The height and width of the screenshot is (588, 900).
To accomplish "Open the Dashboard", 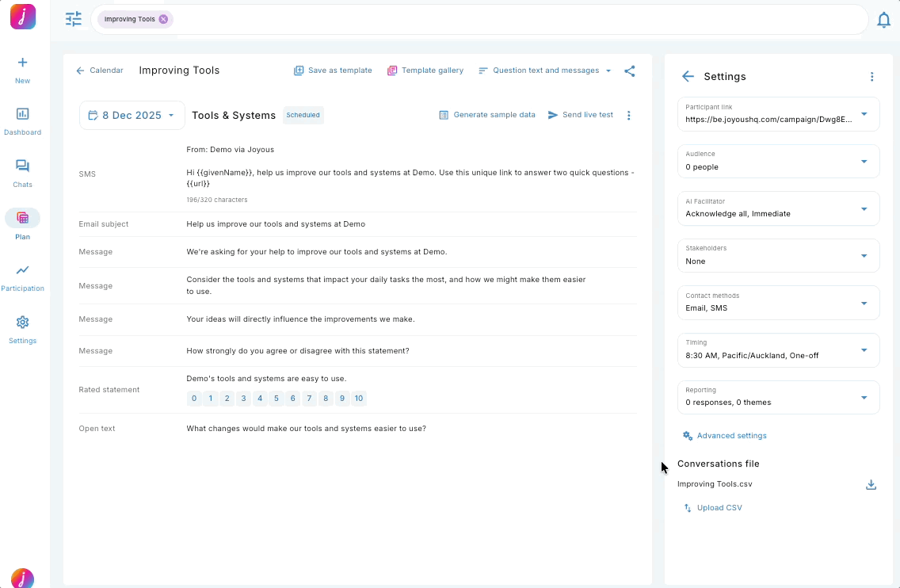I will click(x=22, y=119).
